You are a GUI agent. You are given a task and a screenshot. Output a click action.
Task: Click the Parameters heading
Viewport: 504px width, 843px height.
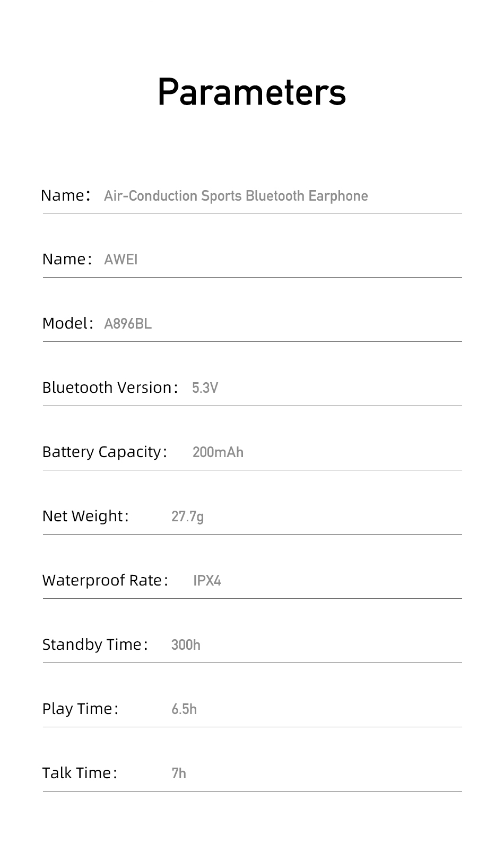point(252,92)
